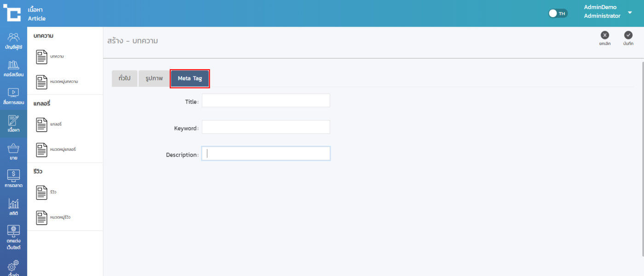This screenshot has width=644, height=276.
Task: Click the Title input field
Action: pyautogui.click(x=266, y=100)
